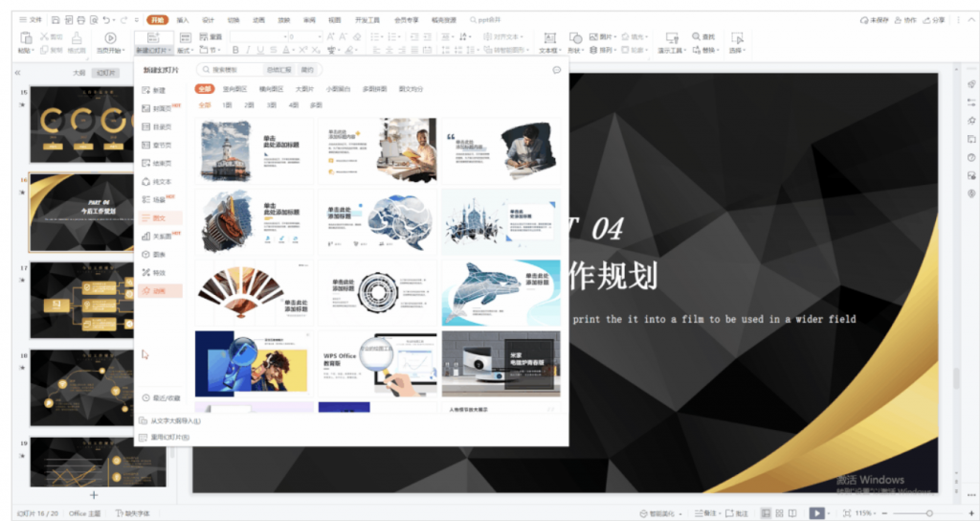Switch to the 插入 Insert ribbon tab

183,20
